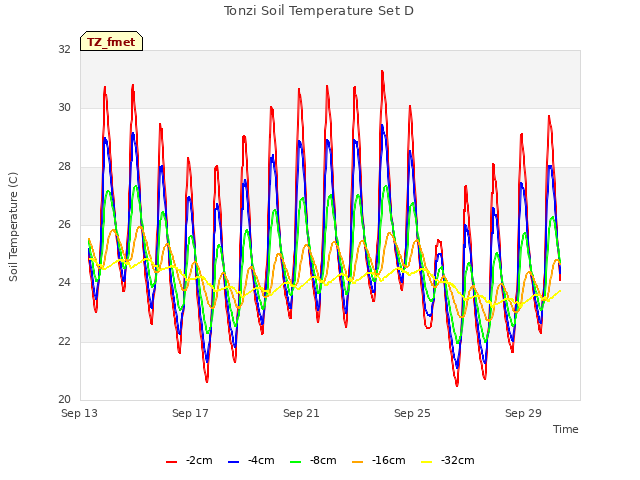The width and height of the screenshot is (640, 480).
Task: Click the highest red peak above 31 degrees
Action: click(382, 72)
